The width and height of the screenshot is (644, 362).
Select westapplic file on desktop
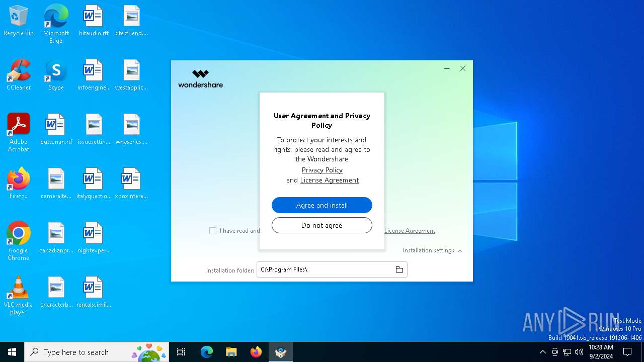(131, 75)
